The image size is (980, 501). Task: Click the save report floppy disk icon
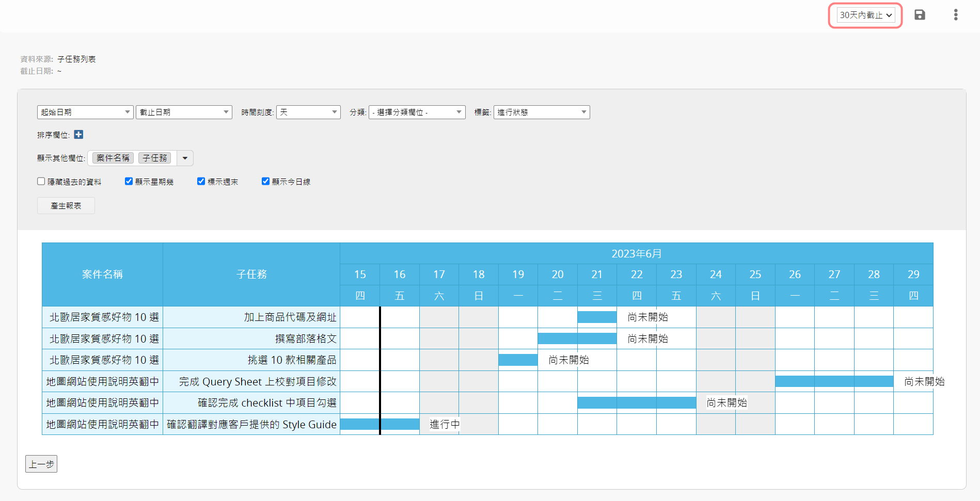(920, 15)
